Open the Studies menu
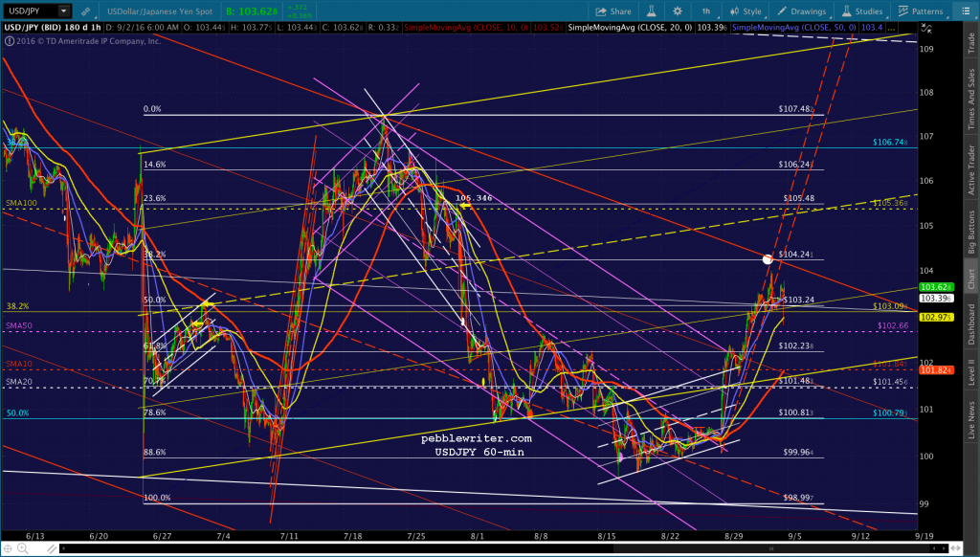The image size is (980, 557). pyautogui.click(x=862, y=11)
